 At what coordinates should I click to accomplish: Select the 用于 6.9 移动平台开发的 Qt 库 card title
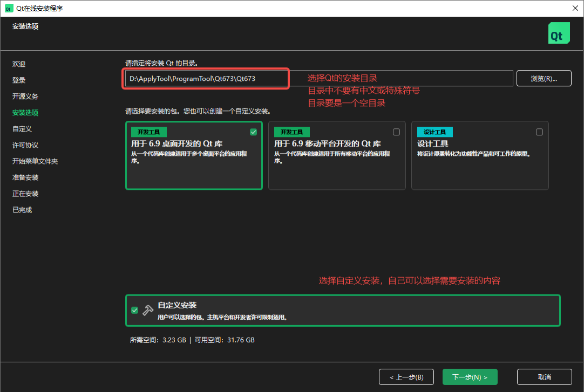click(x=328, y=143)
